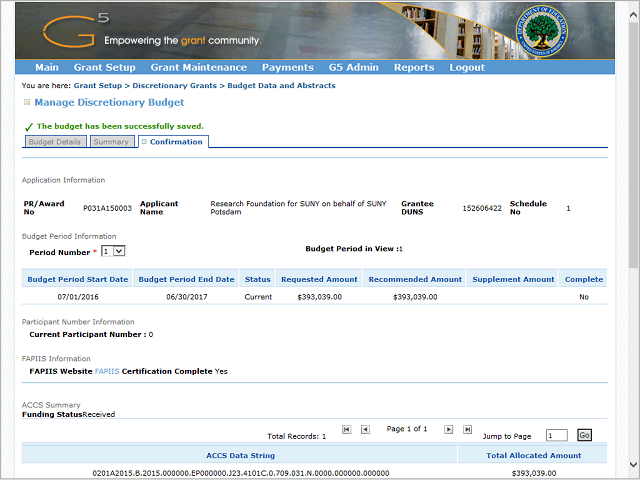Screen dimensions: 640x480
Task: Click start date 07/01/2016 cell
Action: pos(78,297)
